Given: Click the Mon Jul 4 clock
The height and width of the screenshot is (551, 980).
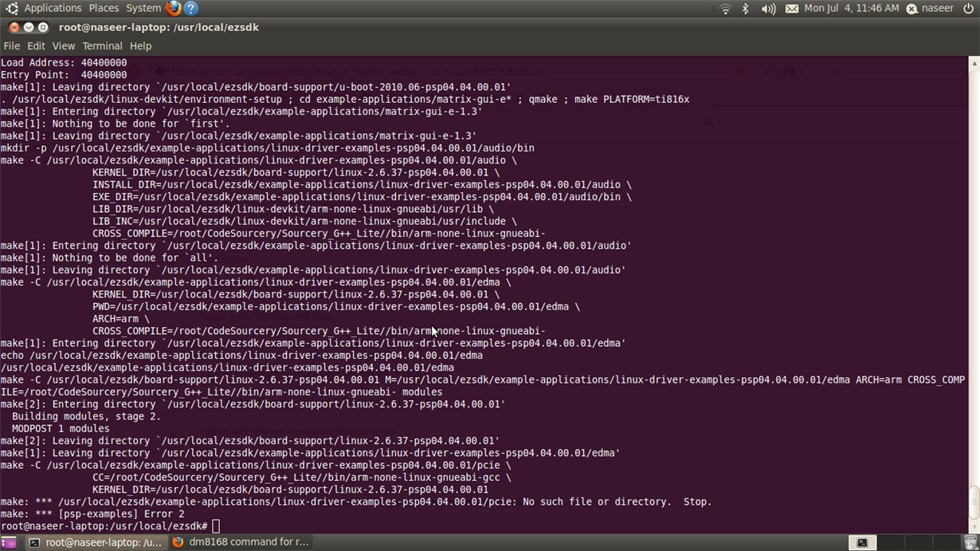Looking at the screenshot, I should tap(851, 8).
